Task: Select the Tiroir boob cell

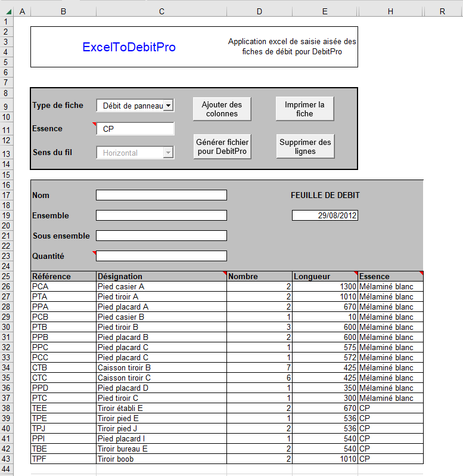Action: (x=161, y=459)
